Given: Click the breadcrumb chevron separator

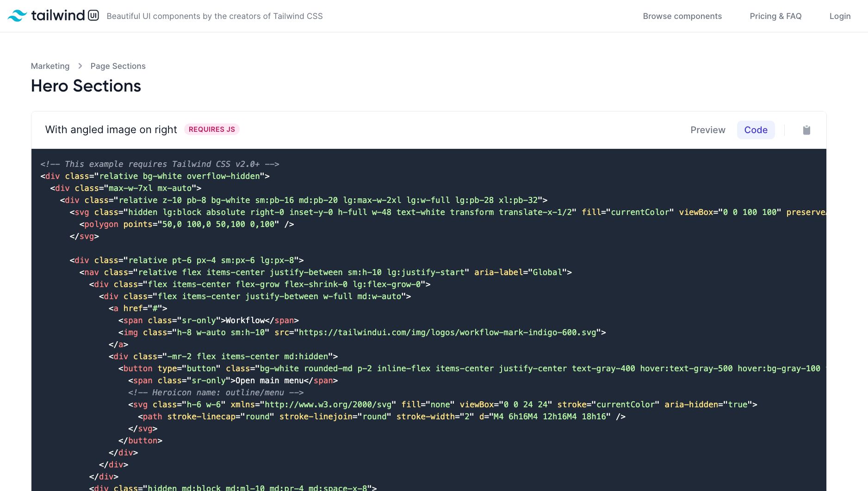Looking at the screenshot, I should (80, 66).
